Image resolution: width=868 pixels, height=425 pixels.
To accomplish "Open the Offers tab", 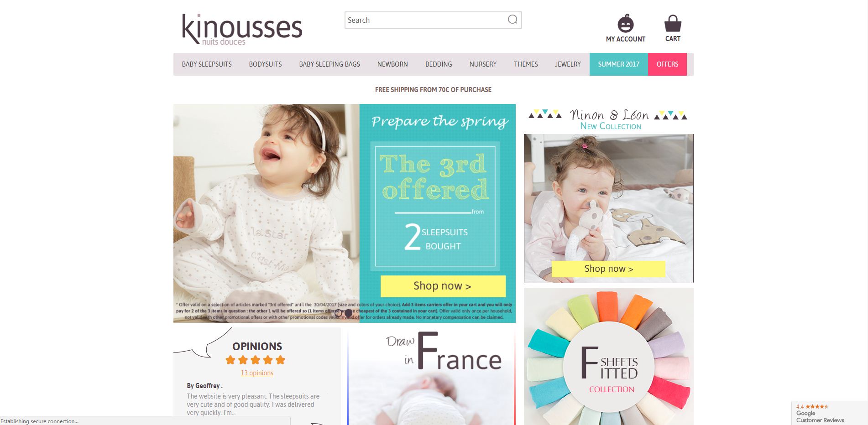I will click(667, 64).
